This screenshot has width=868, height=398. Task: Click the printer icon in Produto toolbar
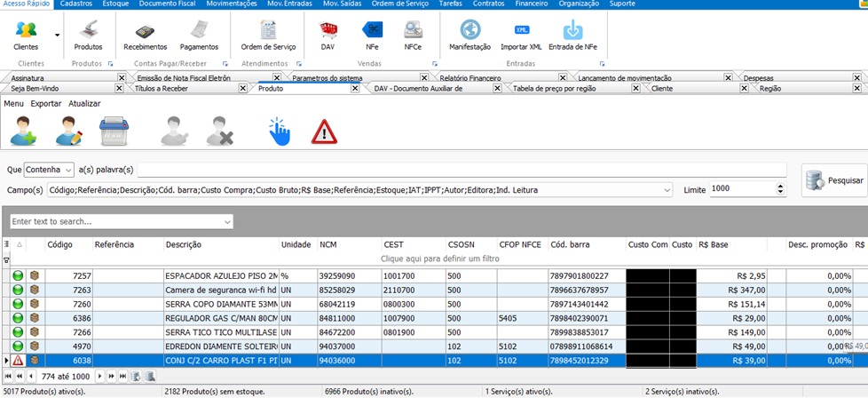click(114, 131)
